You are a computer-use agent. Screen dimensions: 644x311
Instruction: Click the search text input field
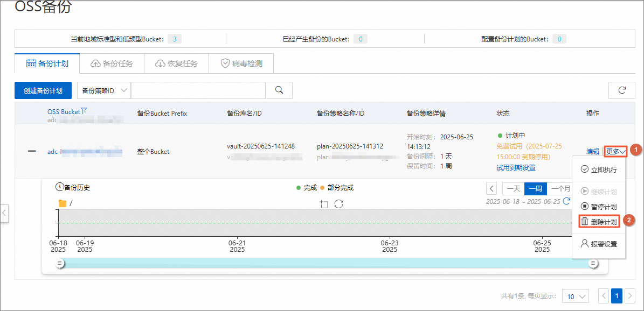coord(198,90)
